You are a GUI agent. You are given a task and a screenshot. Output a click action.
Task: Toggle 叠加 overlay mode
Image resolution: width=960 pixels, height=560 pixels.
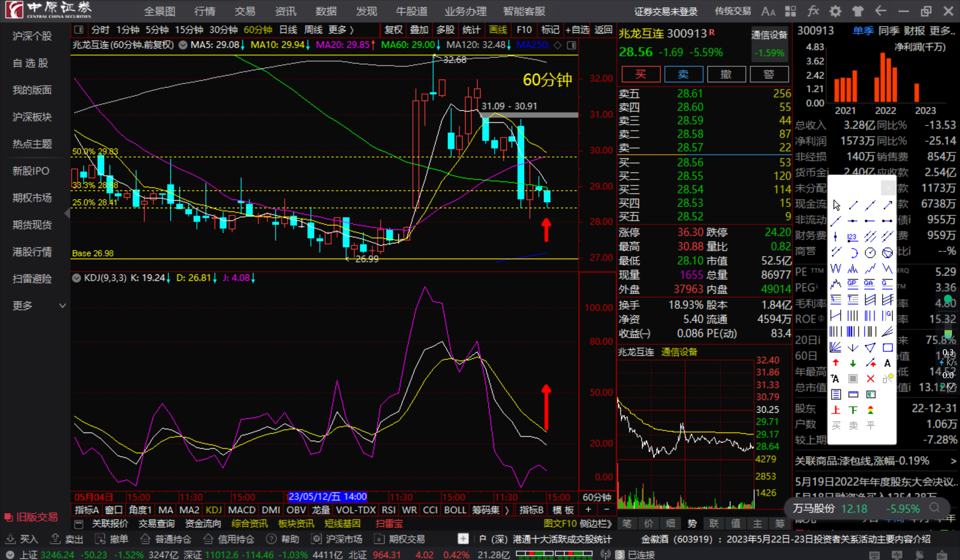(x=419, y=30)
